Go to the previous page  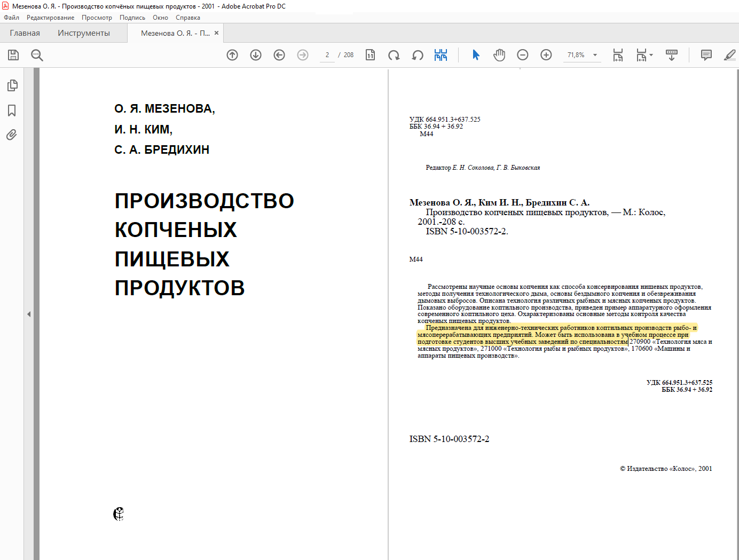coord(232,55)
